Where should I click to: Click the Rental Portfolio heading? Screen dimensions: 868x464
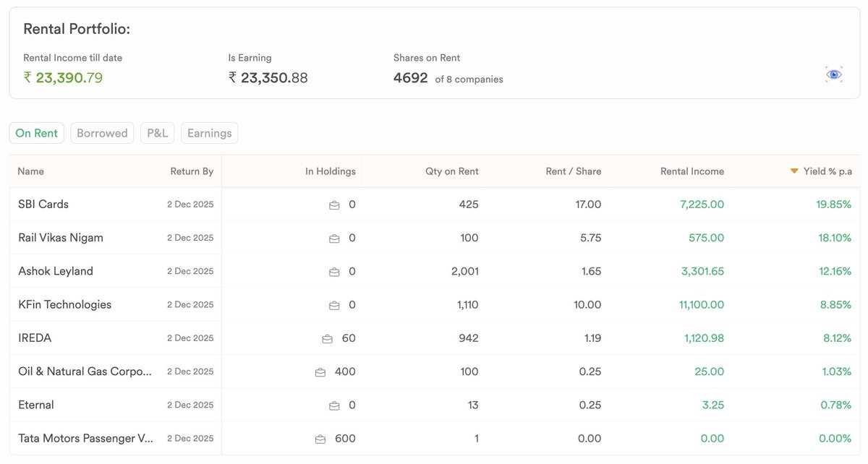pyautogui.click(x=77, y=29)
